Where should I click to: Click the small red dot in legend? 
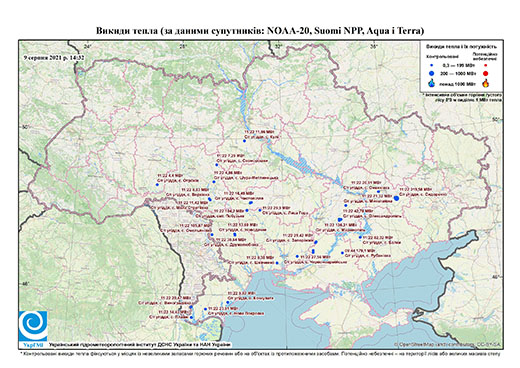point(486,66)
